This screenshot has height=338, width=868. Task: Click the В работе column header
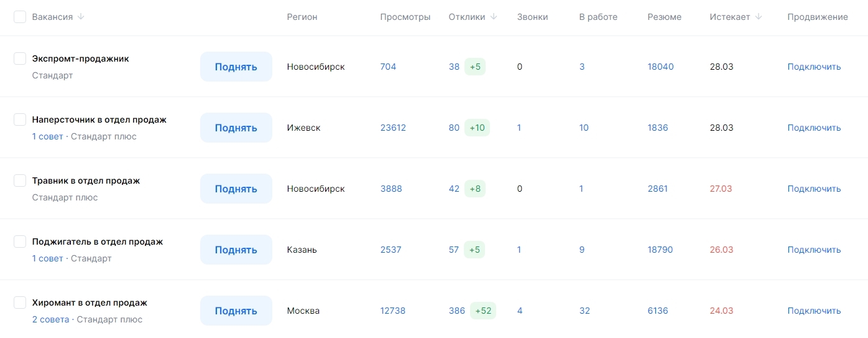click(598, 17)
